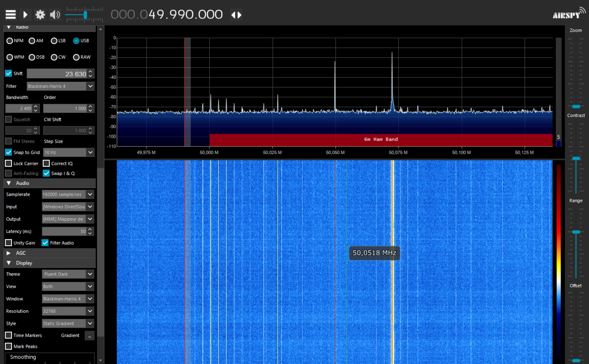The width and height of the screenshot is (589, 364).
Task: Click the 6m Ham Band label
Action: (381, 140)
